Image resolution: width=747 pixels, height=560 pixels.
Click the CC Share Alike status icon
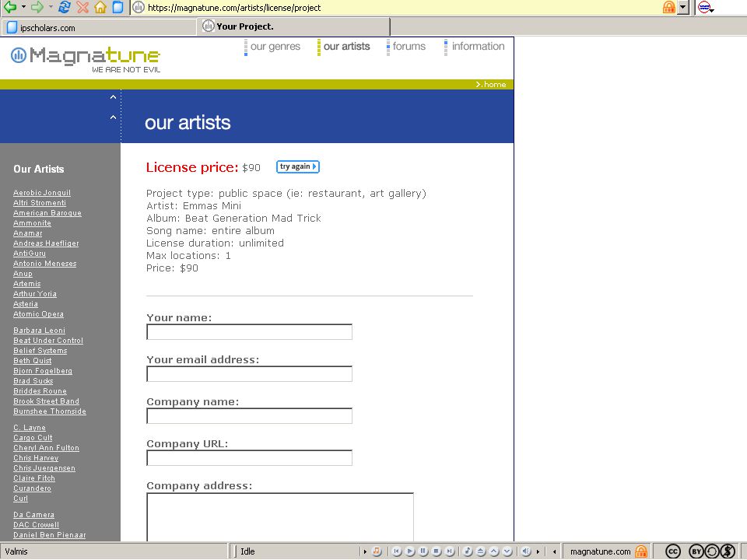[x=712, y=551]
